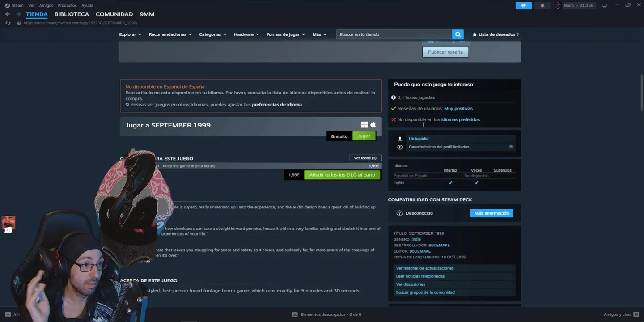Open Leer noticias relacionadas
This screenshot has height=322, width=644.
click(x=420, y=276)
